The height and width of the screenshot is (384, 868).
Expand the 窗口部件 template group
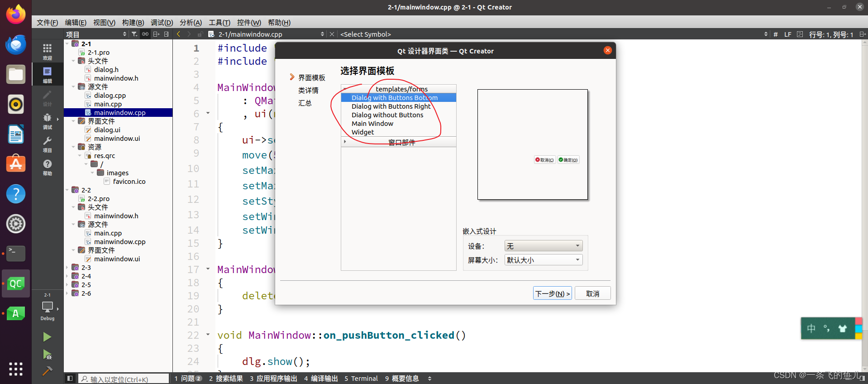click(x=345, y=142)
